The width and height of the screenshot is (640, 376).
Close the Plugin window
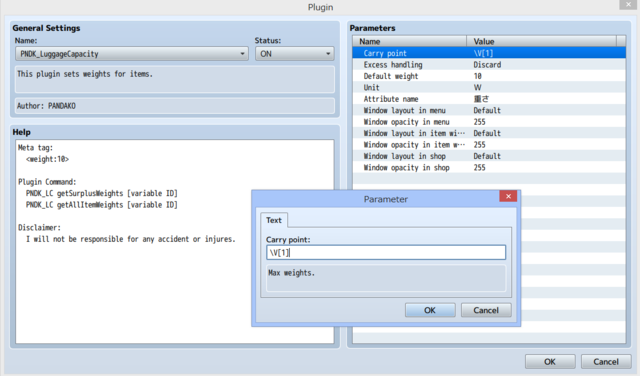(629, 4)
